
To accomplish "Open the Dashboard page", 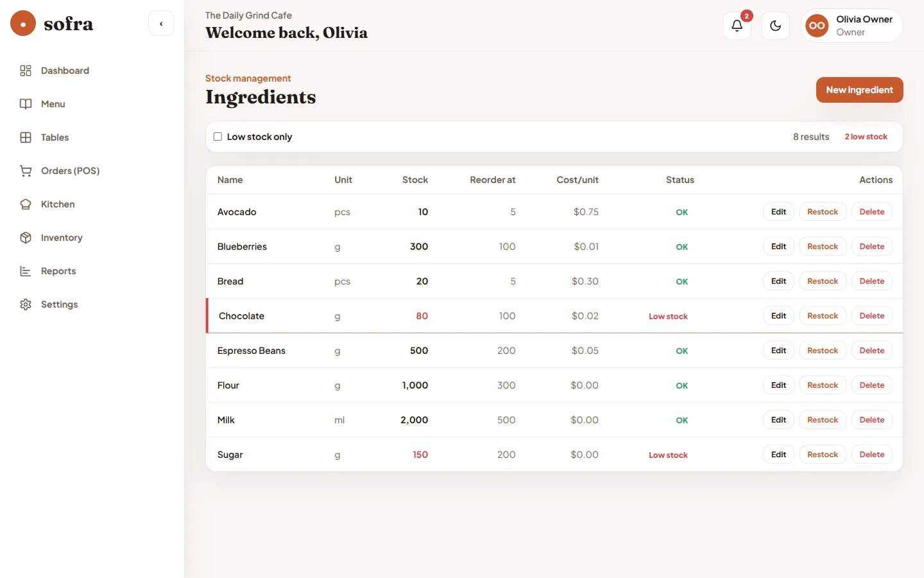I will 92,71.
